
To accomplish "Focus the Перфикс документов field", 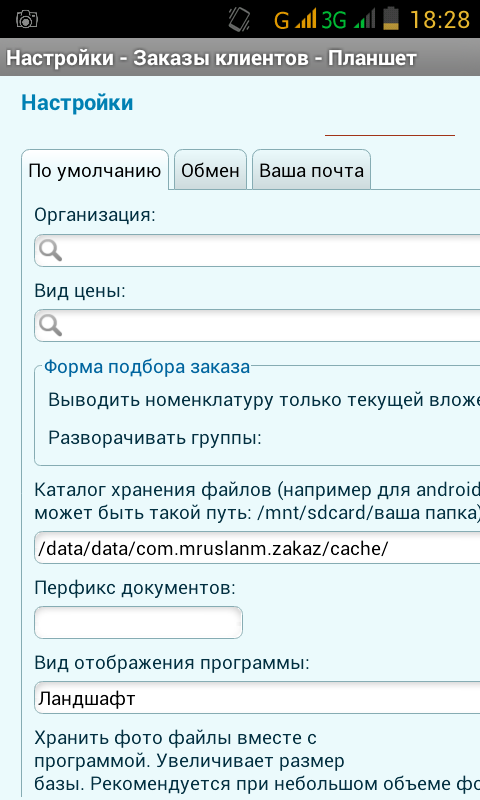I will 138,622.
